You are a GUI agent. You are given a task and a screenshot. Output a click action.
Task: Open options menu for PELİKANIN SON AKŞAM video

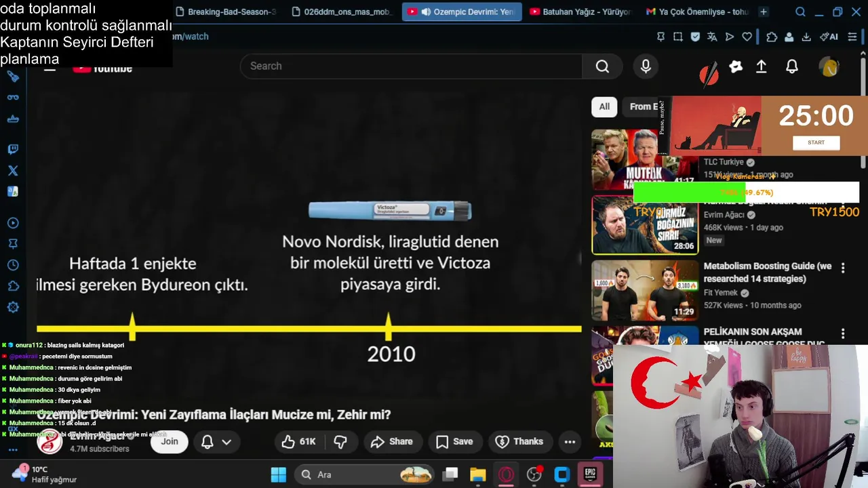coord(843,333)
